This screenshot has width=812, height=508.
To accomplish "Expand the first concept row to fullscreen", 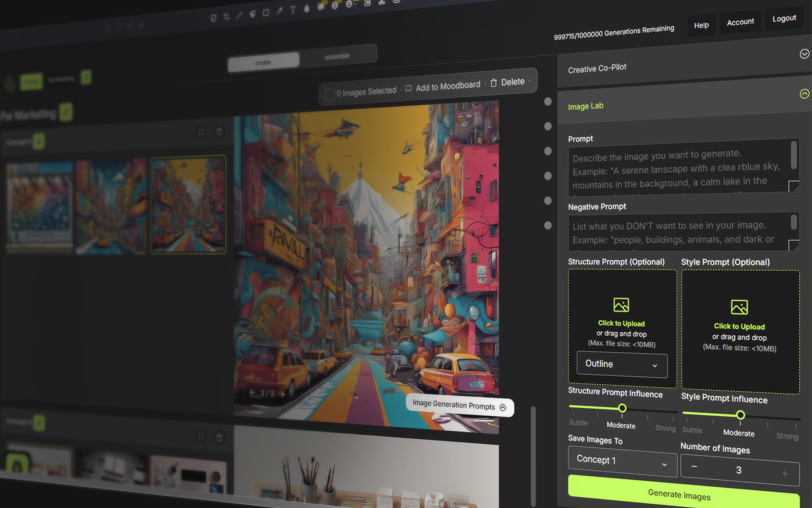I will (201, 132).
